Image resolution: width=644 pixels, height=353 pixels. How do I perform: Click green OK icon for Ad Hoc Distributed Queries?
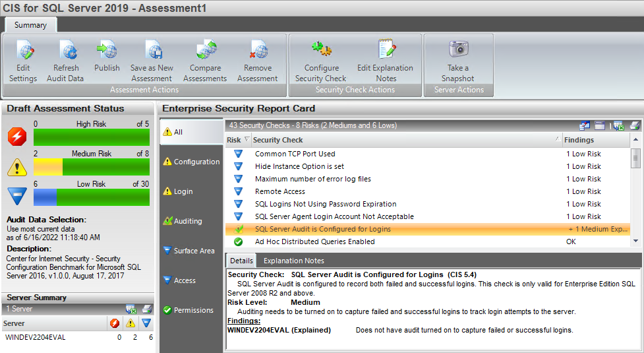pyautogui.click(x=238, y=241)
